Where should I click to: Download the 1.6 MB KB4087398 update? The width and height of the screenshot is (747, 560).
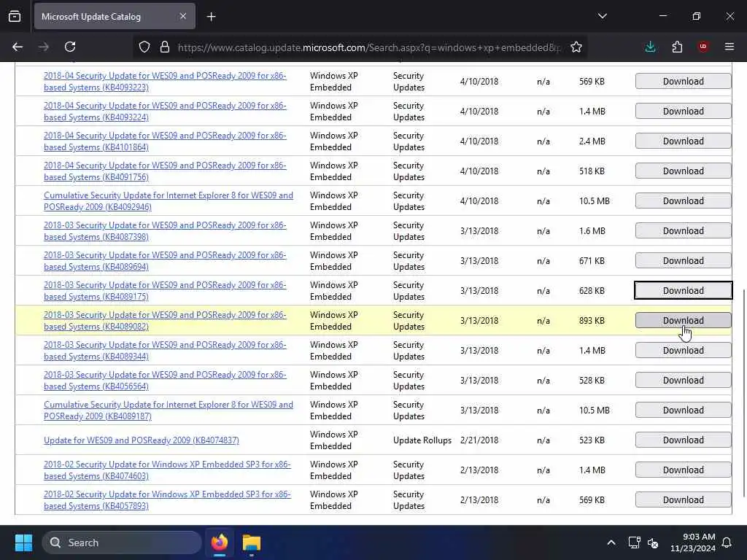tap(683, 231)
